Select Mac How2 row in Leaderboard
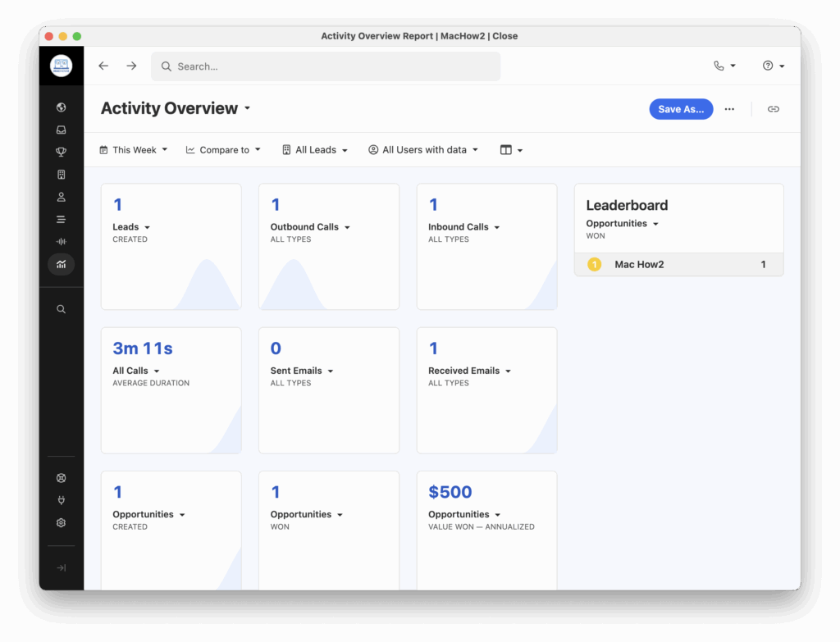The width and height of the screenshot is (840, 642). pyautogui.click(x=678, y=265)
